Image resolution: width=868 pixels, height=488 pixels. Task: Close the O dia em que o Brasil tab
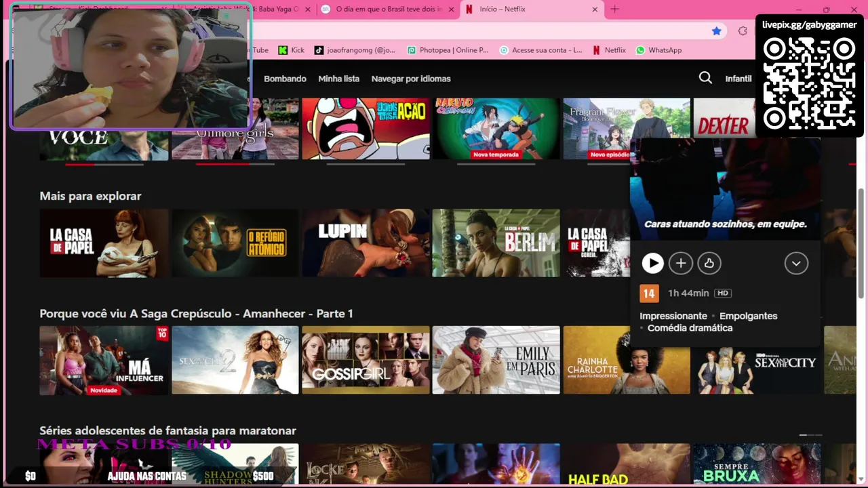450,9
